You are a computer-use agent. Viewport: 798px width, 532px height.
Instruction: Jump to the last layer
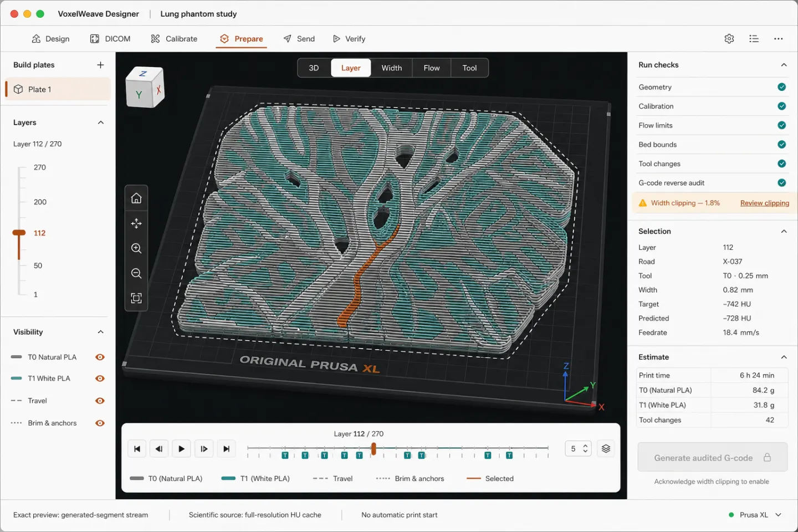[x=226, y=449]
